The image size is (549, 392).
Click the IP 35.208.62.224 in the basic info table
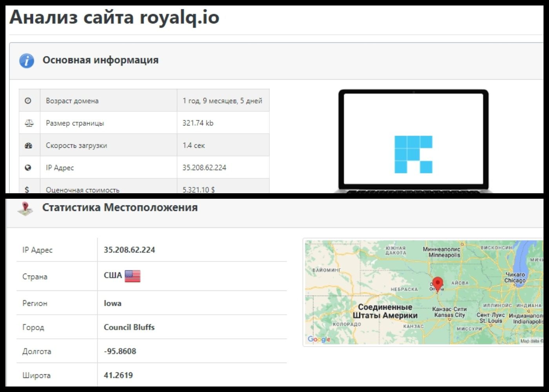click(204, 168)
